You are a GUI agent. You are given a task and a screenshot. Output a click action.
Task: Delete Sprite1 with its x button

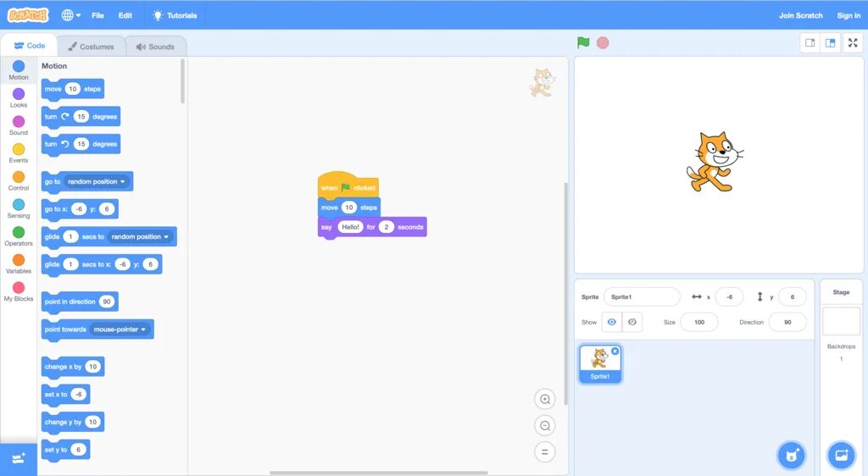click(x=615, y=351)
